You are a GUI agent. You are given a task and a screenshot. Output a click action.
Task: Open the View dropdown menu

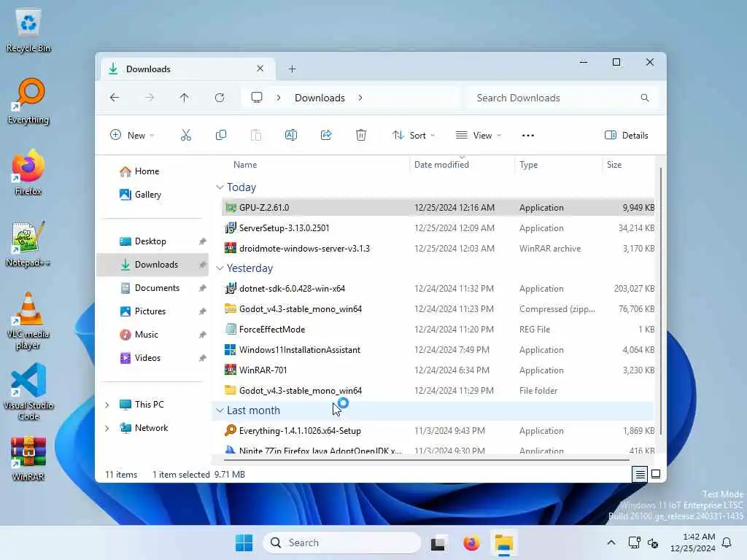click(479, 135)
